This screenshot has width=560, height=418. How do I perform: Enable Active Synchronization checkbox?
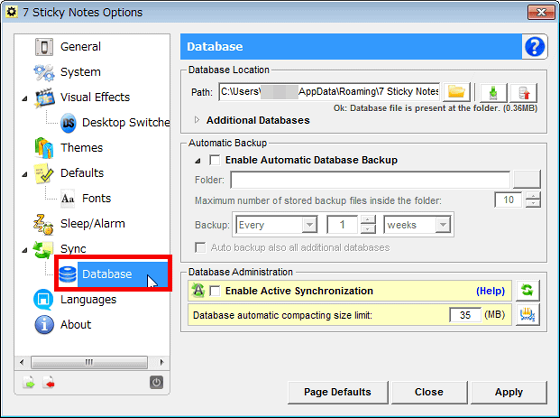(215, 291)
